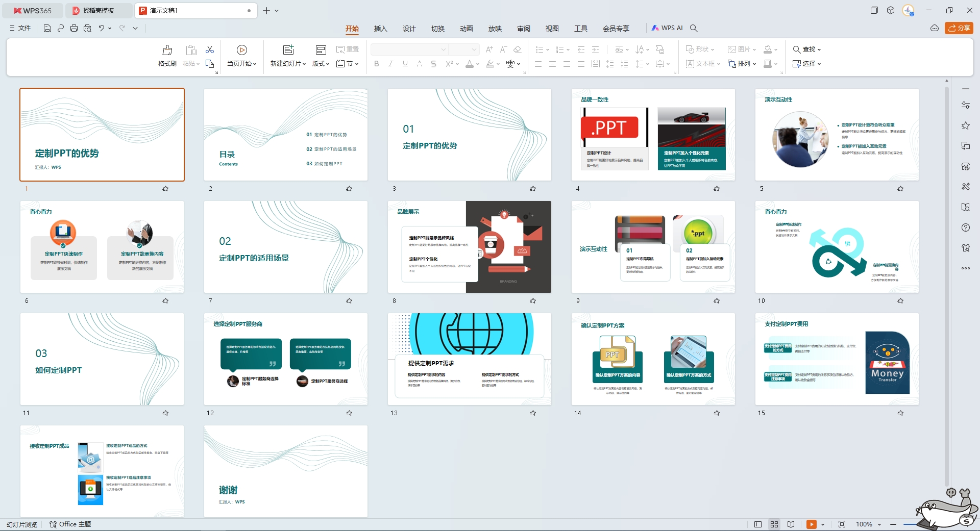Click the scissors Cut icon
The image size is (980, 531).
pos(210,49)
